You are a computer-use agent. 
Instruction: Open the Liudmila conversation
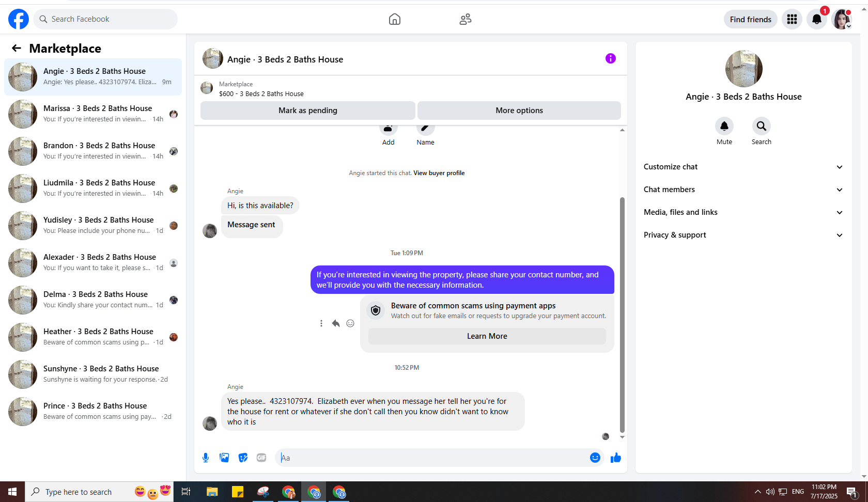93,189
